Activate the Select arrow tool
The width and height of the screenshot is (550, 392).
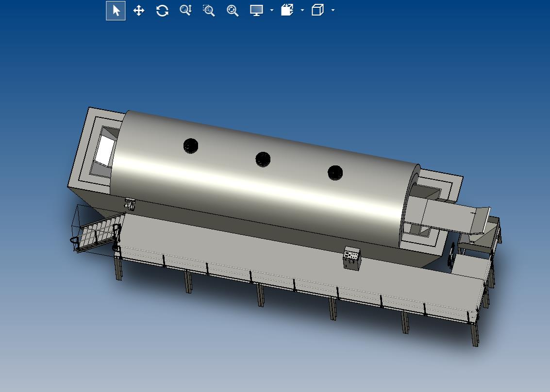(x=116, y=11)
